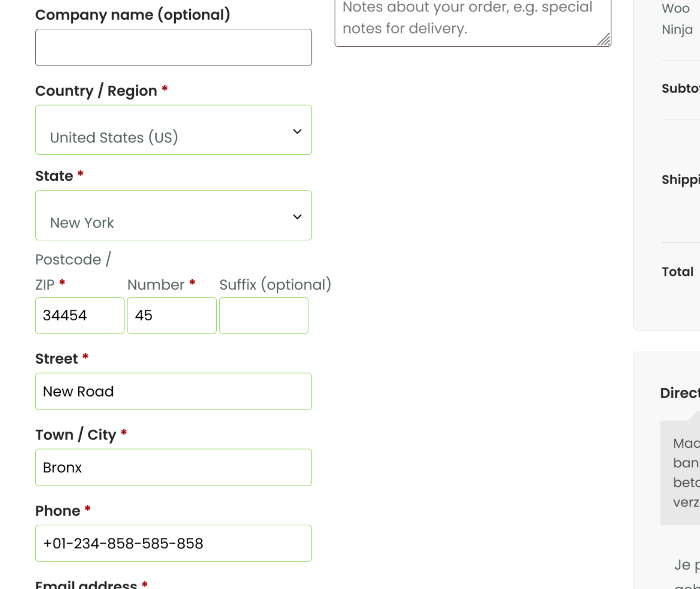
Task: Click the Company name (optional) label
Action: pos(133,15)
